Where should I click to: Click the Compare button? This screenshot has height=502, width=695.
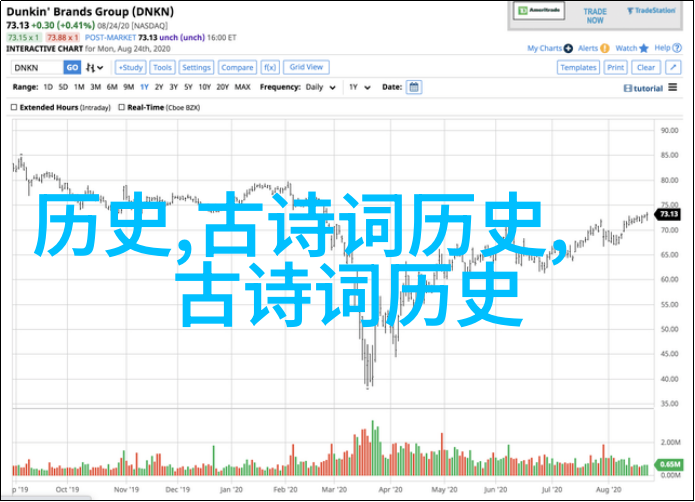(237, 68)
